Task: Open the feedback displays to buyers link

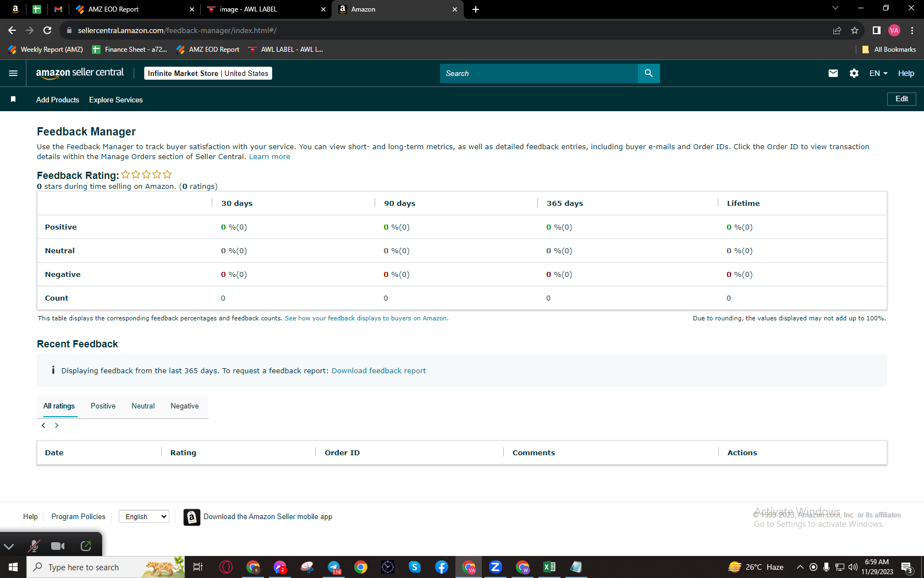Action: tap(366, 318)
